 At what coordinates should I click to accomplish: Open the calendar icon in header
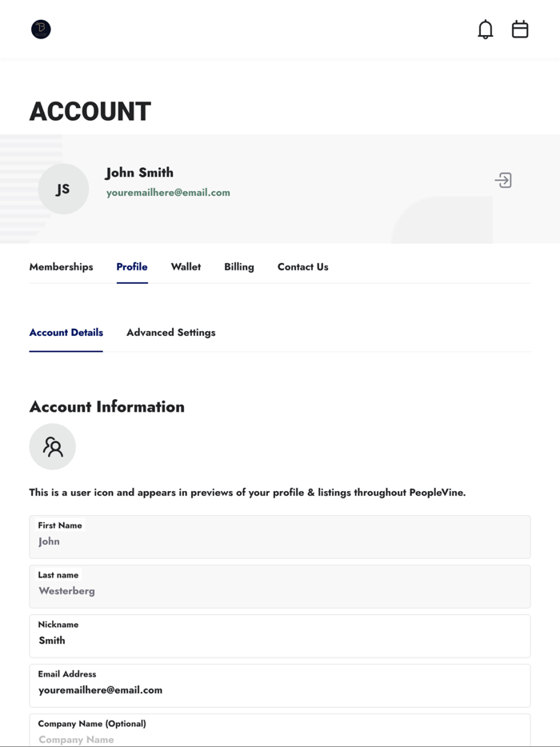click(520, 30)
